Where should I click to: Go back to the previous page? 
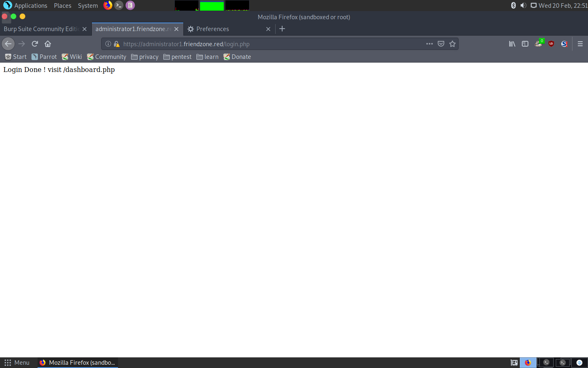pyautogui.click(x=8, y=44)
